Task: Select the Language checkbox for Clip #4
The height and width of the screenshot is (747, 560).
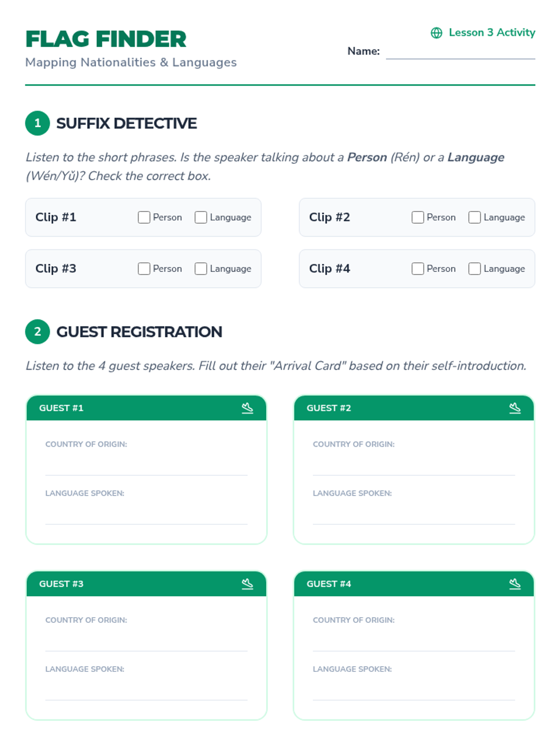Action: pos(475,269)
